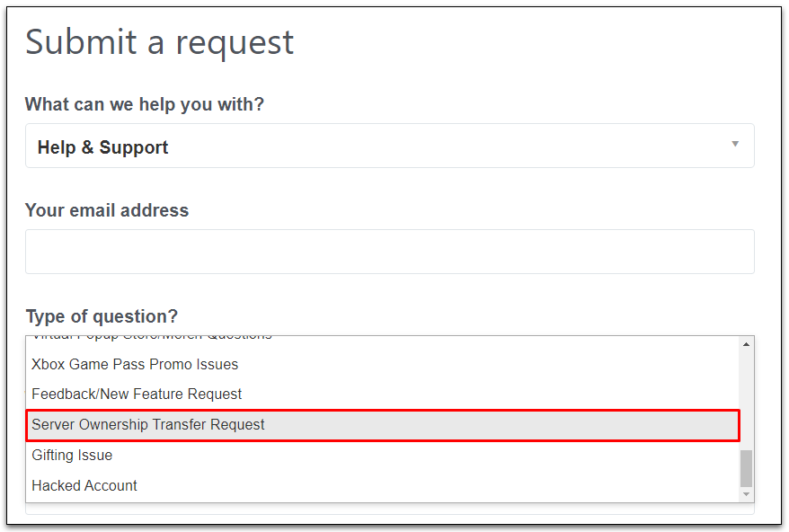Select Server Ownership Transfer Request option
Viewport: 789px width, 532px height.
pyautogui.click(x=148, y=425)
